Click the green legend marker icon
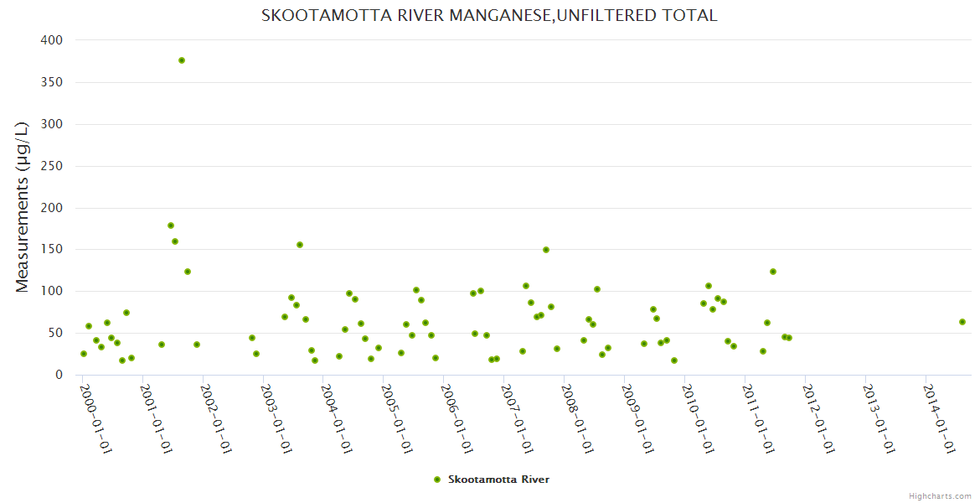This screenshot has width=980, height=503. coord(436,480)
